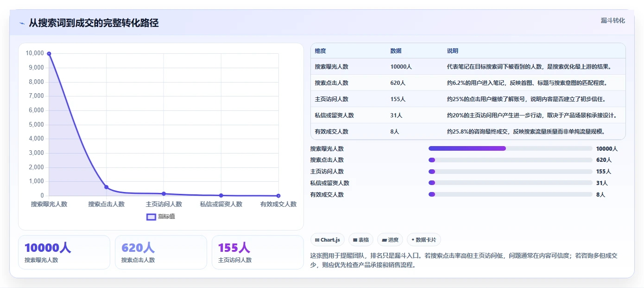Click the 数据 table column header

(396, 51)
